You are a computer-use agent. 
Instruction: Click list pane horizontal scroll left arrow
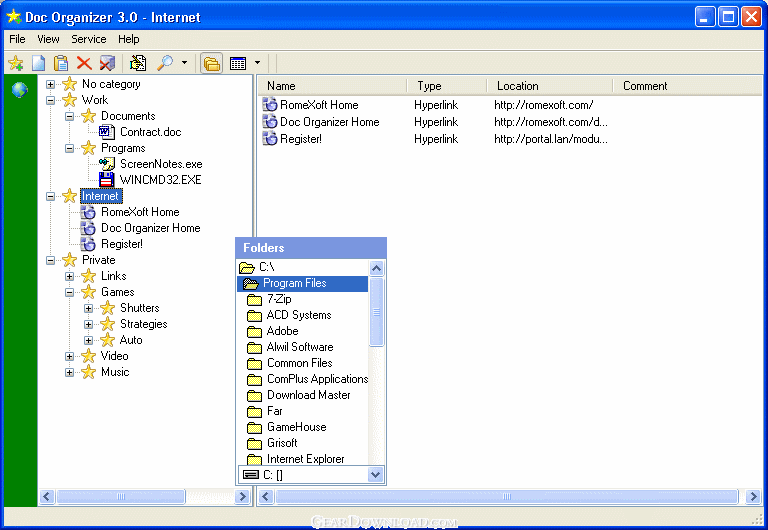[x=266, y=497]
